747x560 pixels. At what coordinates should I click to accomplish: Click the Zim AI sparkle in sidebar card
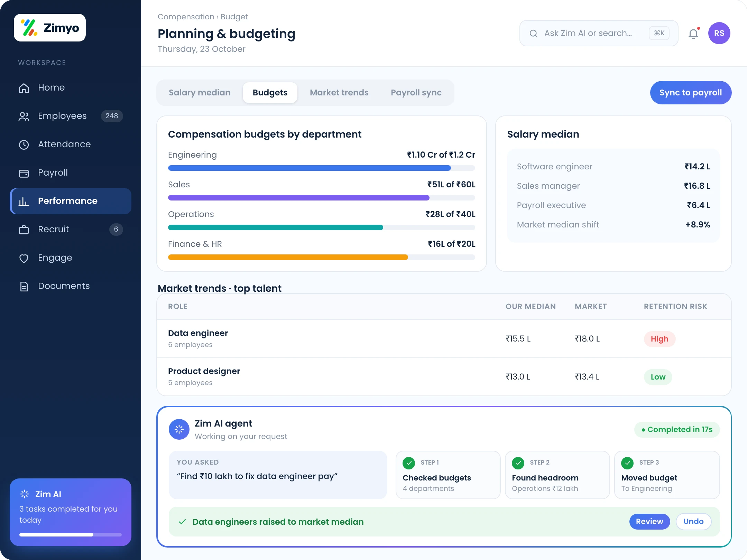(25, 494)
